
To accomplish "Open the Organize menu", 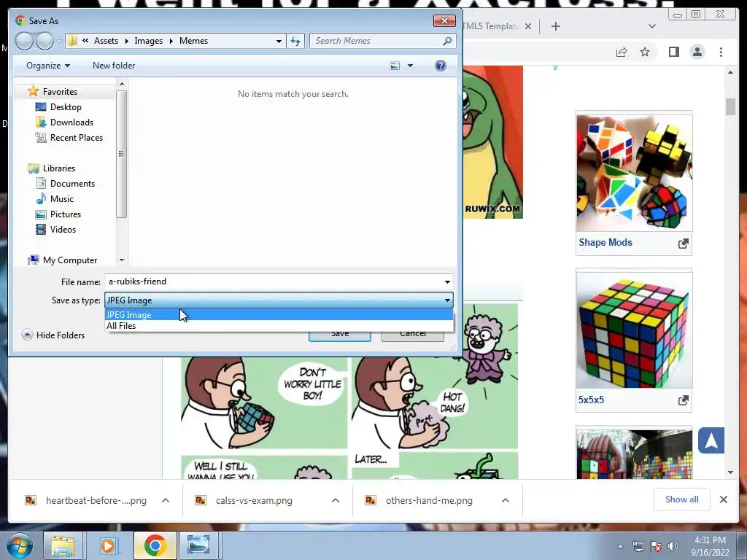I will pyautogui.click(x=48, y=65).
